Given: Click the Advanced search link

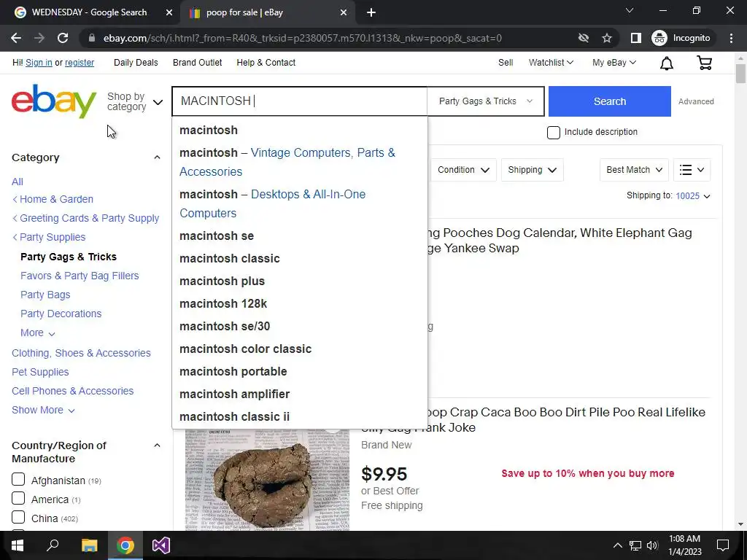Looking at the screenshot, I should (x=695, y=101).
